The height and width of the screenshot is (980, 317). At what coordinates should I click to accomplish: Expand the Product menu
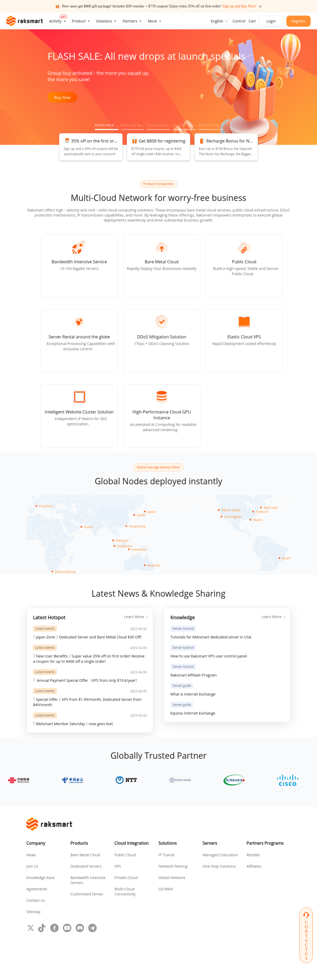coord(81,21)
